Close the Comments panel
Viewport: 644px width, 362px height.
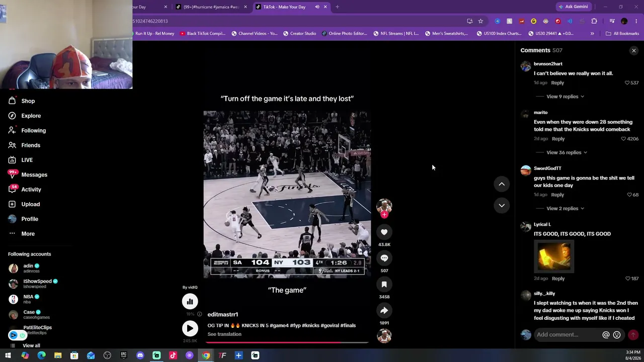tap(634, 50)
